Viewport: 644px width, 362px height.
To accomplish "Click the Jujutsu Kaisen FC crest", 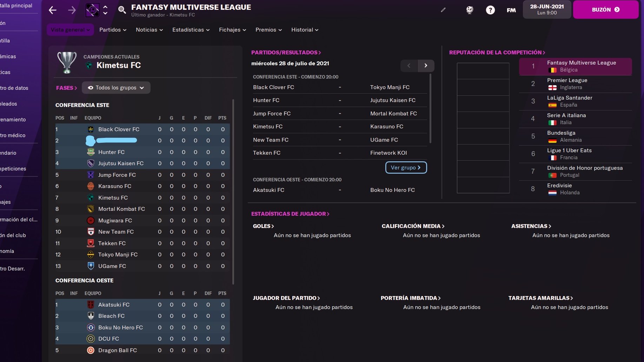I will click(x=91, y=163).
